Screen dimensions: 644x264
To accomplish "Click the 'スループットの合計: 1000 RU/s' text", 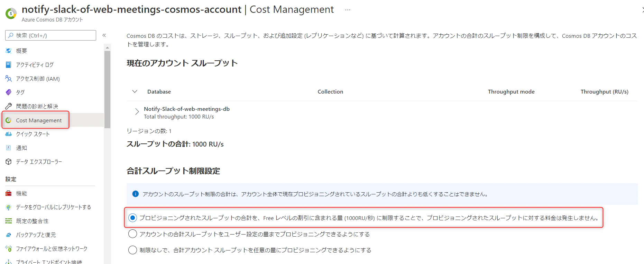I will 175,144.
